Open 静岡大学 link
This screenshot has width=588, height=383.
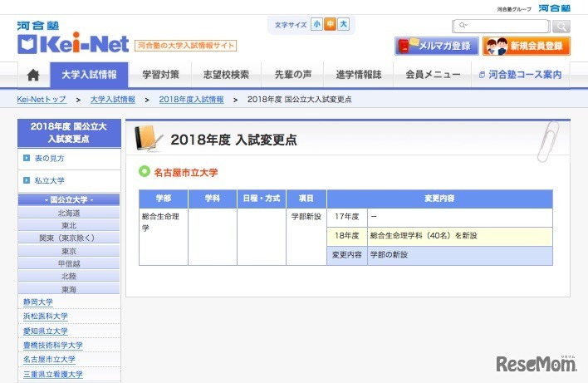click(38, 302)
